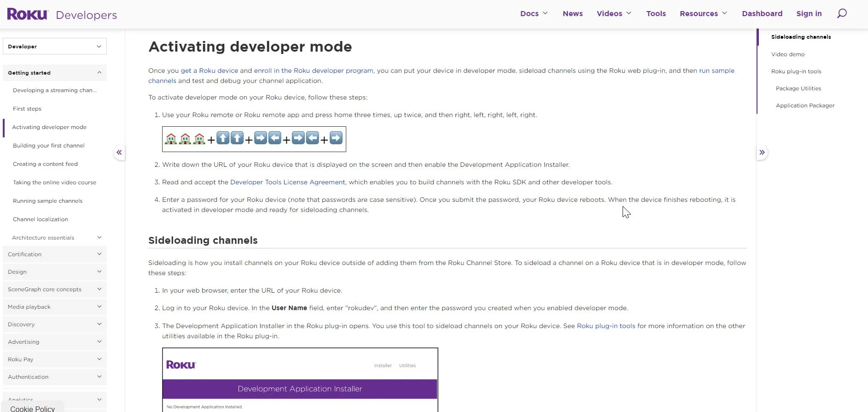Viewport: 868px width, 412px height.
Task: Expand the Roku Pay section
Action: (x=55, y=359)
